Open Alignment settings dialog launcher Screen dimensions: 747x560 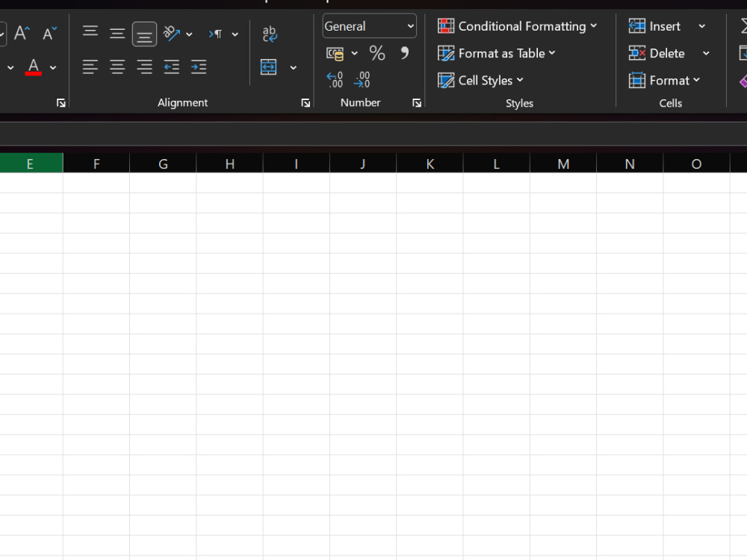[306, 103]
